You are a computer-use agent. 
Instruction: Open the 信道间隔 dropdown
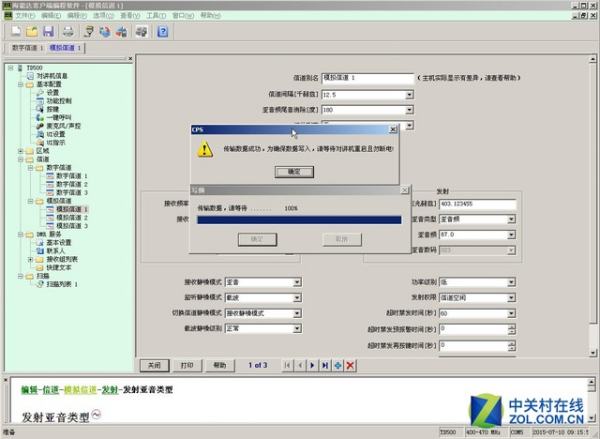408,94
